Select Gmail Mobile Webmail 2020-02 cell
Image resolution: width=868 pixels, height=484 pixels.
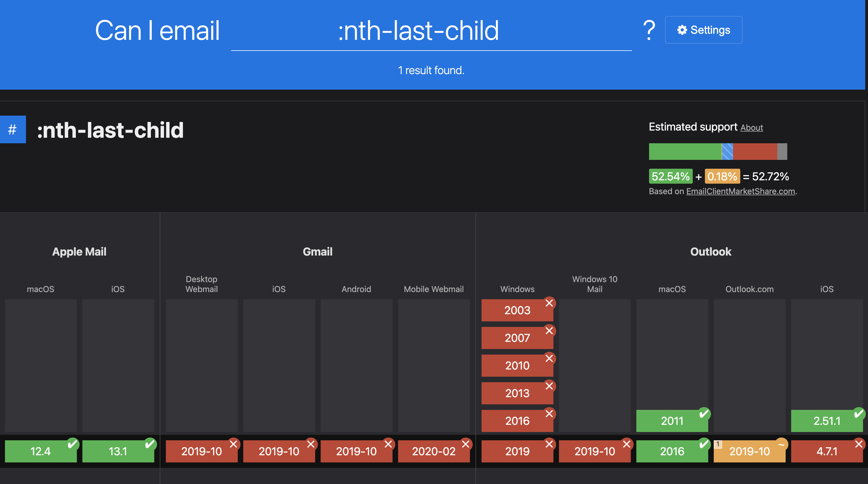click(433, 451)
